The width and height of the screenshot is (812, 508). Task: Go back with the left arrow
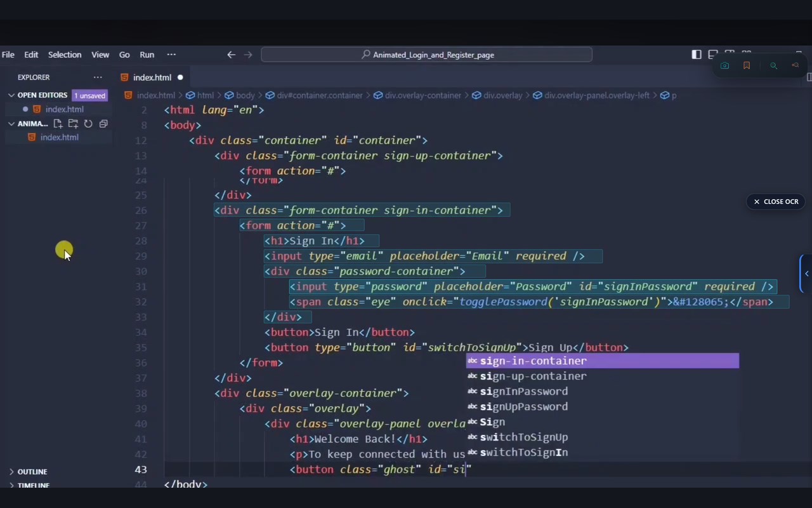point(232,55)
